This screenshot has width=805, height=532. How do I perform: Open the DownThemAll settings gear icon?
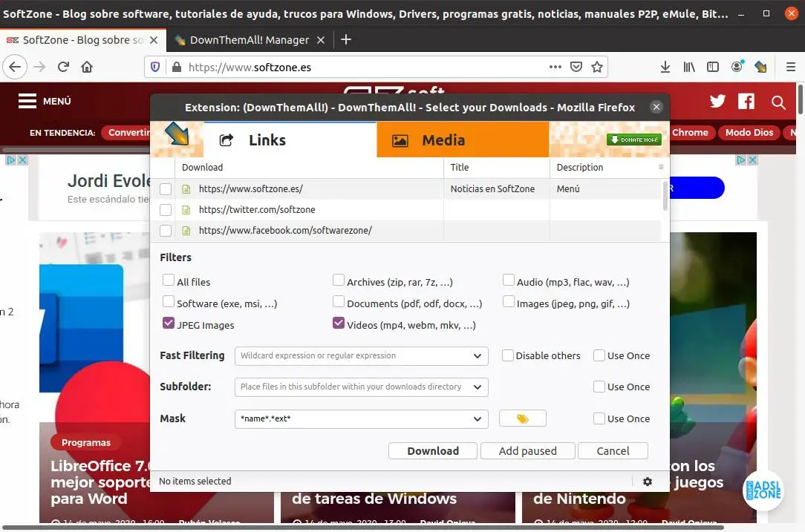[x=648, y=482]
